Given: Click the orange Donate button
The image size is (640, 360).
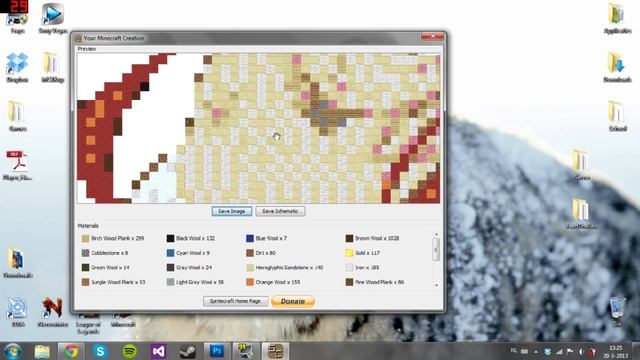Looking at the screenshot, I should (x=293, y=301).
